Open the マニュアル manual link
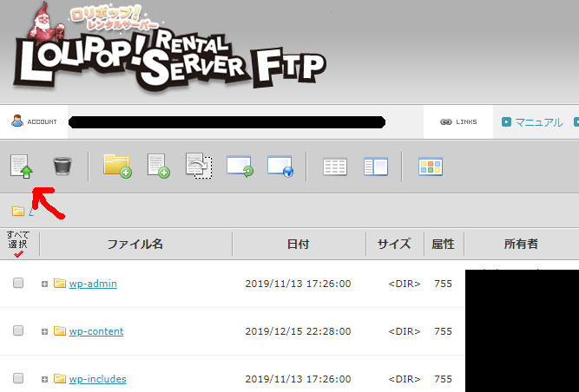This screenshot has width=579, height=392. pyautogui.click(x=539, y=122)
